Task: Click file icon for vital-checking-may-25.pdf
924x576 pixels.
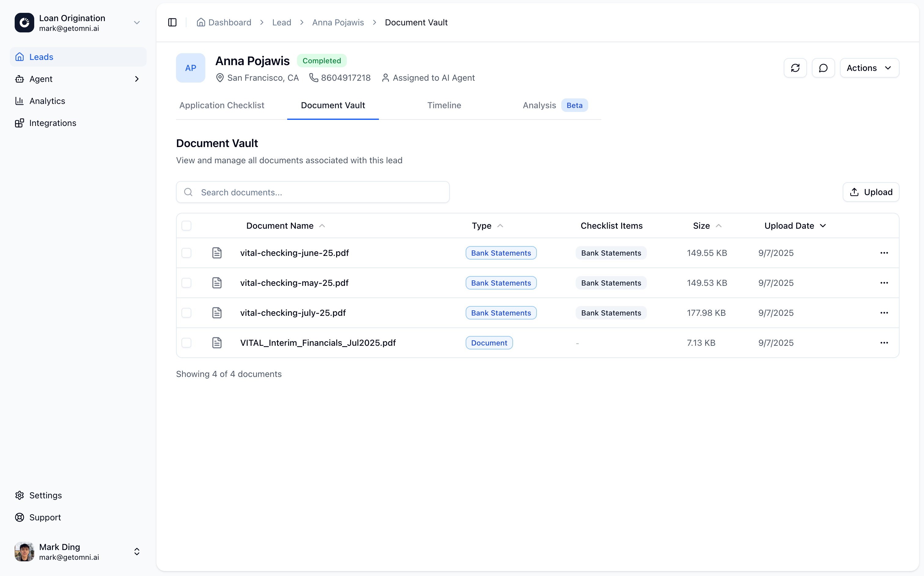Action: coord(217,283)
